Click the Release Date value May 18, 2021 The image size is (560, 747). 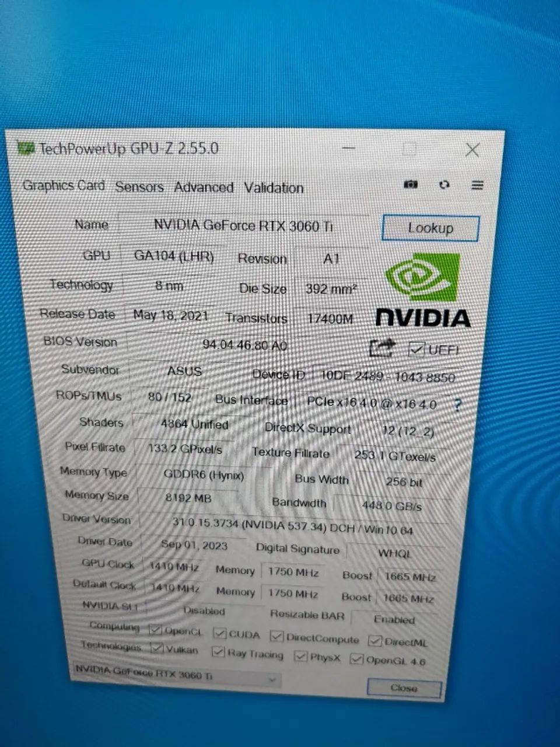pyautogui.click(x=170, y=315)
